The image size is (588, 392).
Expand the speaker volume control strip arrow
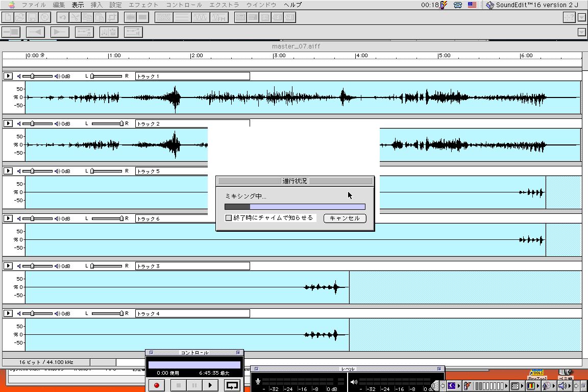[570, 386]
